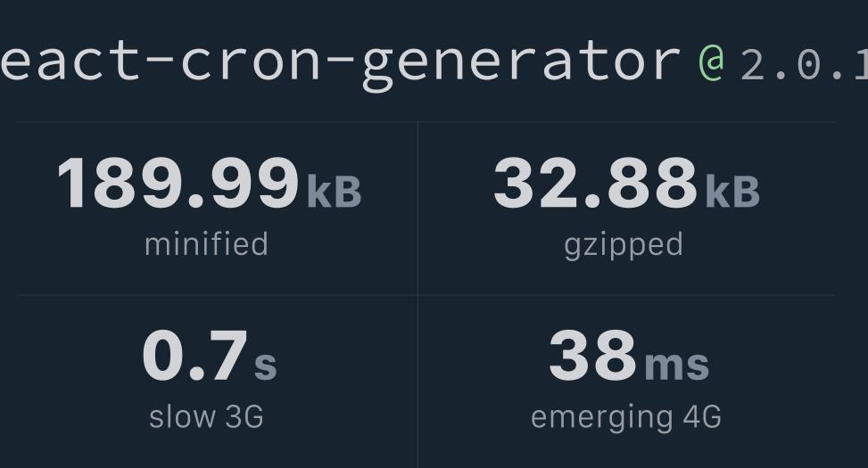Click the word "generator" in the package name
868x468 pixels.
pyautogui.click(x=521, y=62)
